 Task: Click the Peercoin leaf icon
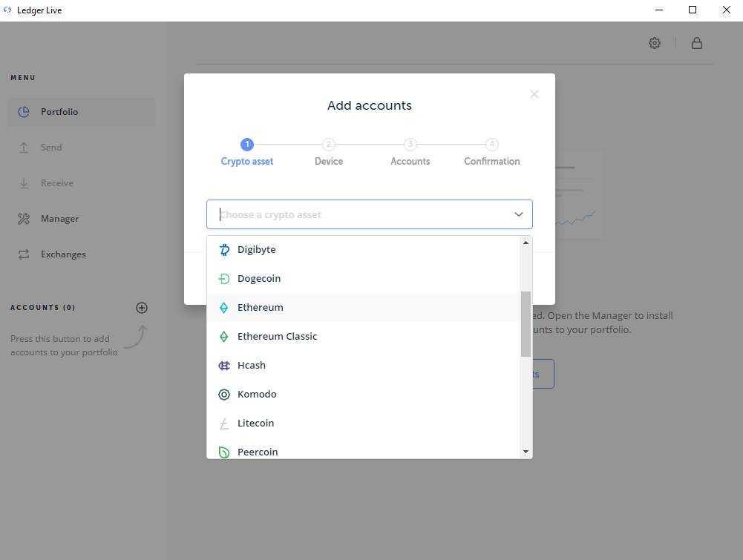[x=224, y=452]
